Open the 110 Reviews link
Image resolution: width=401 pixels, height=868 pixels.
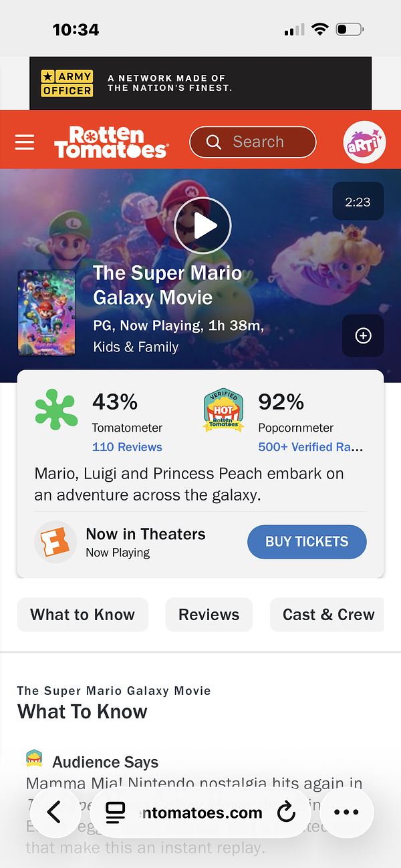point(127,447)
